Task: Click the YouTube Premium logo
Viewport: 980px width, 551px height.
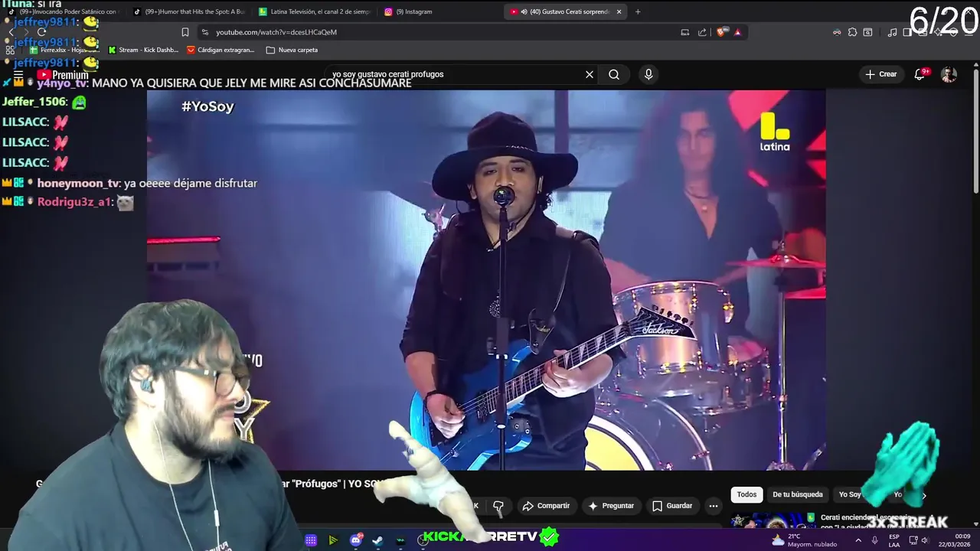Action: pyautogui.click(x=63, y=75)
